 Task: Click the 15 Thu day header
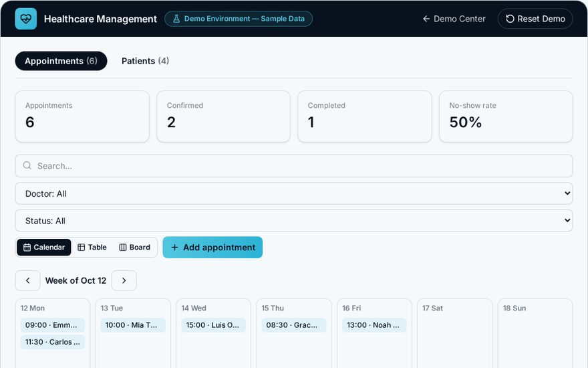pyautogui.click(x=273, y=308)
